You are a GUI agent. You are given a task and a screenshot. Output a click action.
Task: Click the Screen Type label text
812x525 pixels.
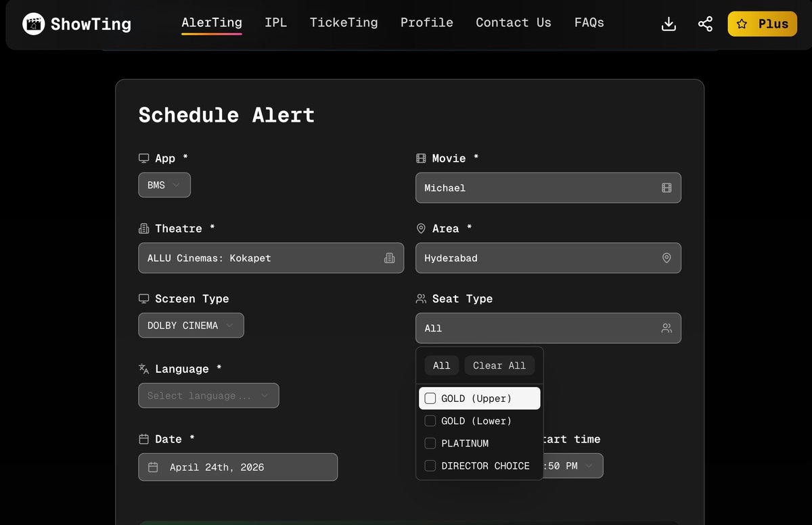192,299
